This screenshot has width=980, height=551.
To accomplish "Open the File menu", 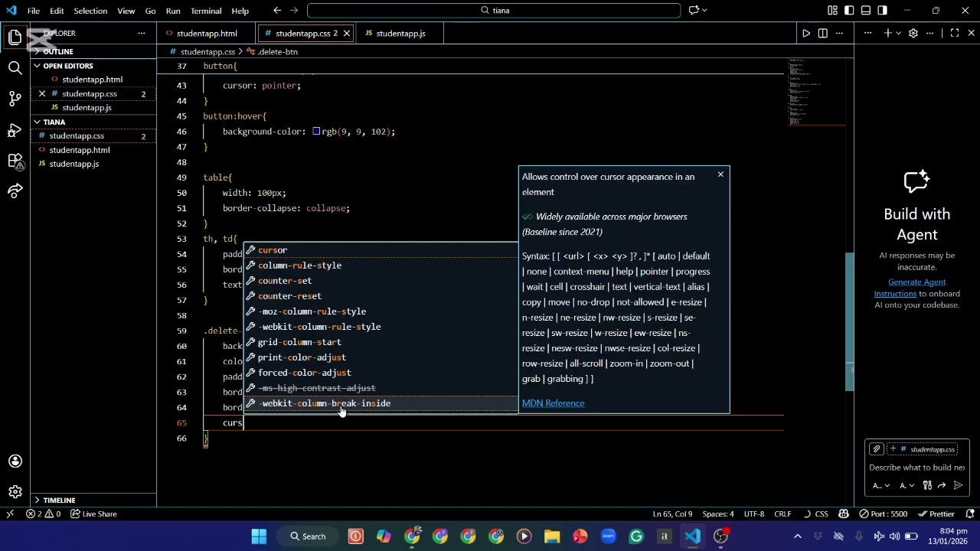I will click(34, 11).
